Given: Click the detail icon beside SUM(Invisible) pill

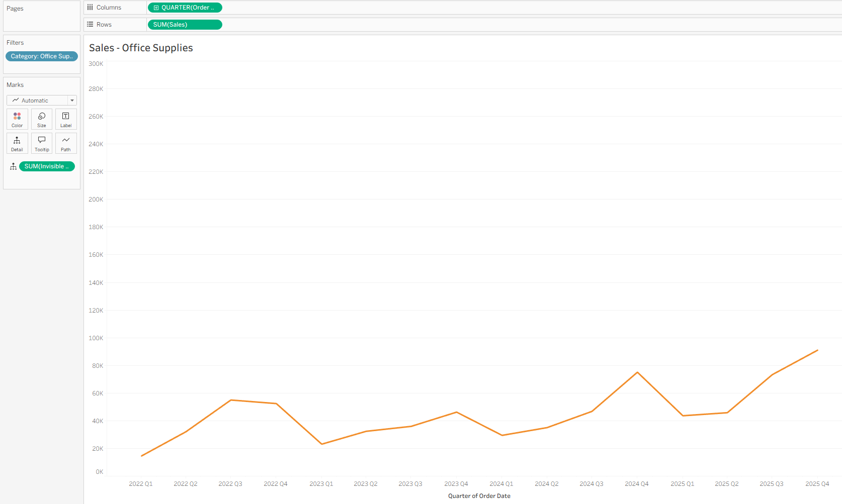Looking at the screenshot, I should (13, 166).
